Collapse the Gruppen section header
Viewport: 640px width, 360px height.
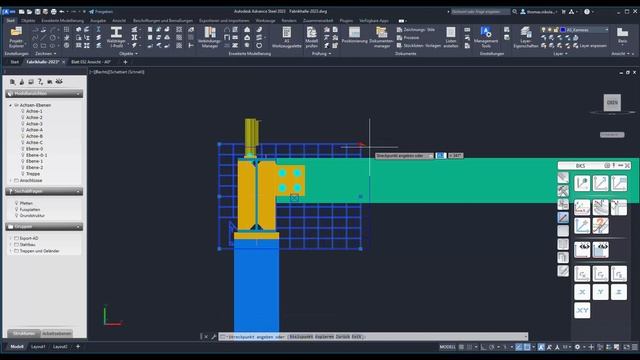[x=44, y=227]
